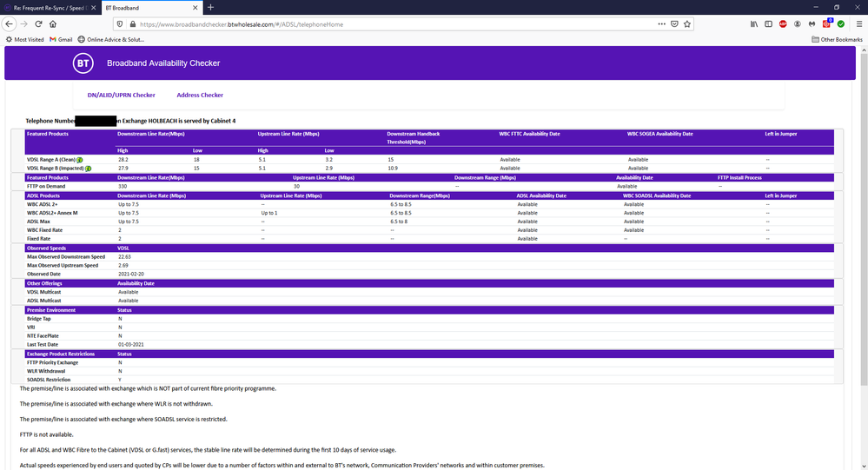
Task: Bookmark this page with star icon
Action: [x=687, y=24]
